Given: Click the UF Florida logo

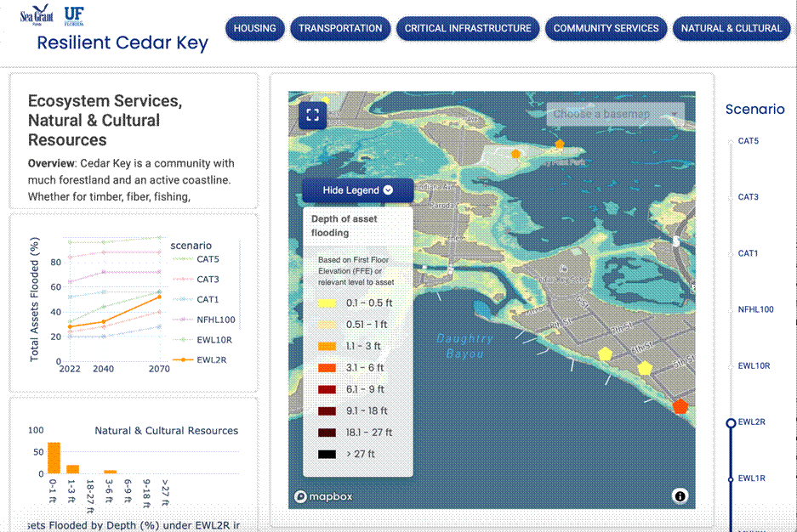Looking at the screenshot, I should pyautogui.click(x=74, y=16).
